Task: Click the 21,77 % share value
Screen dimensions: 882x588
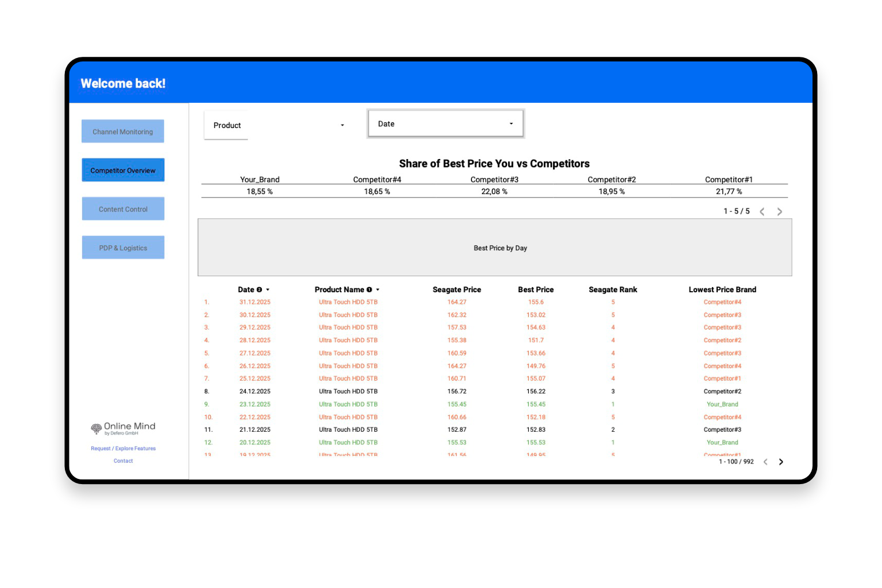Action: coord(729,192)
